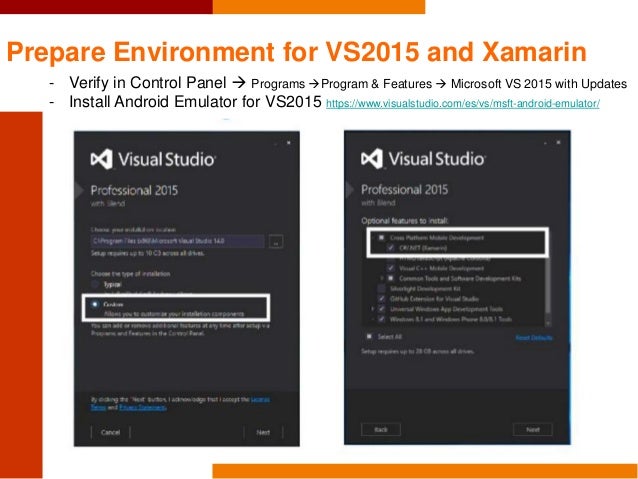Expand Common Tools and Software Development Kits node
Image resolution: width=638 pixels, height=479 pixels.
(x=382, y=278)
